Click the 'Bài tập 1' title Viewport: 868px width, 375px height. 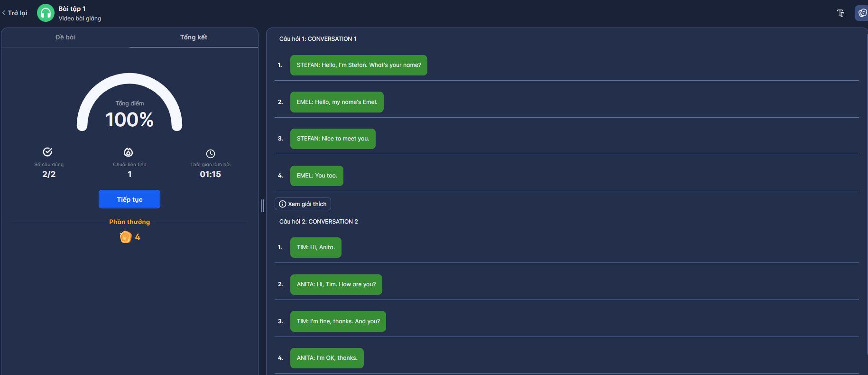point(72,9)
